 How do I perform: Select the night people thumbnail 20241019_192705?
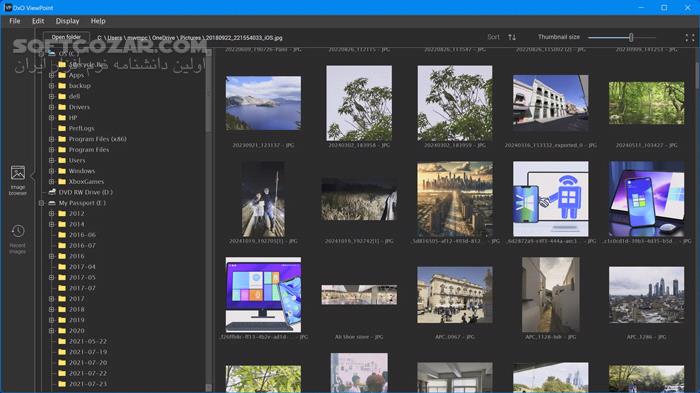[263, 199]
